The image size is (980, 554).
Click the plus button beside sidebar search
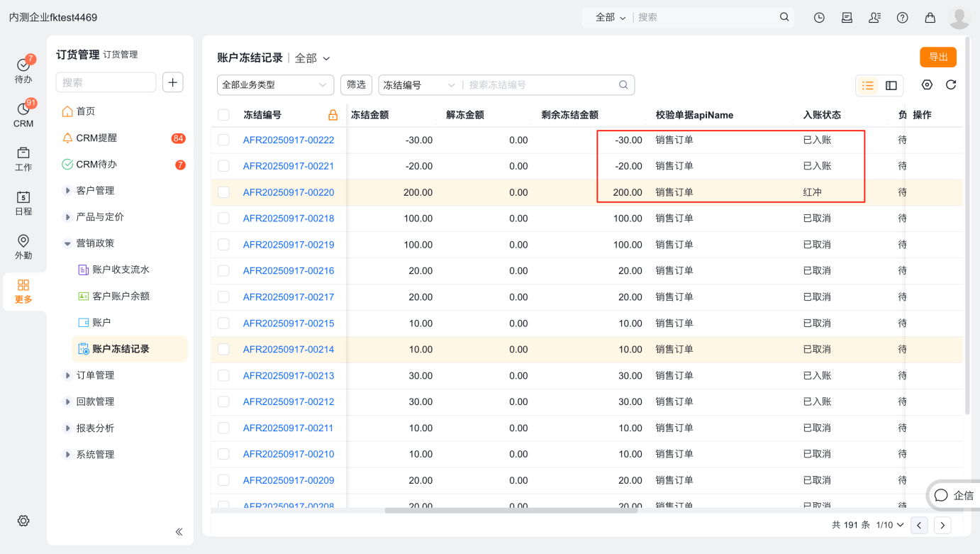pos(173,82)
